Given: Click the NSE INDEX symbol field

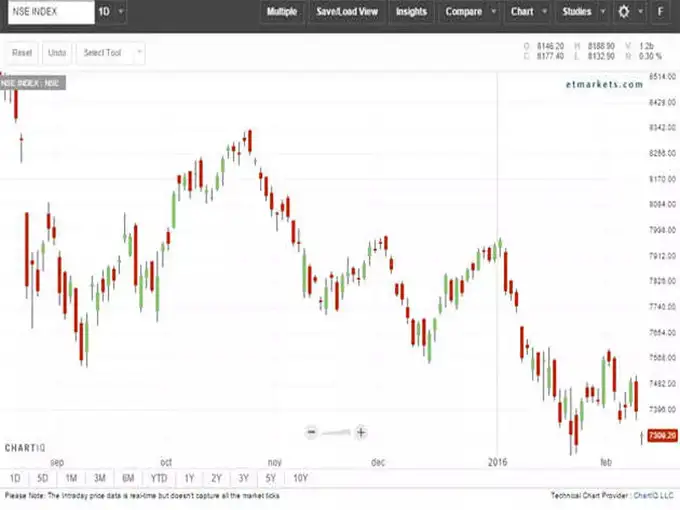Looking at the screenshot, I should click(45, 12).
